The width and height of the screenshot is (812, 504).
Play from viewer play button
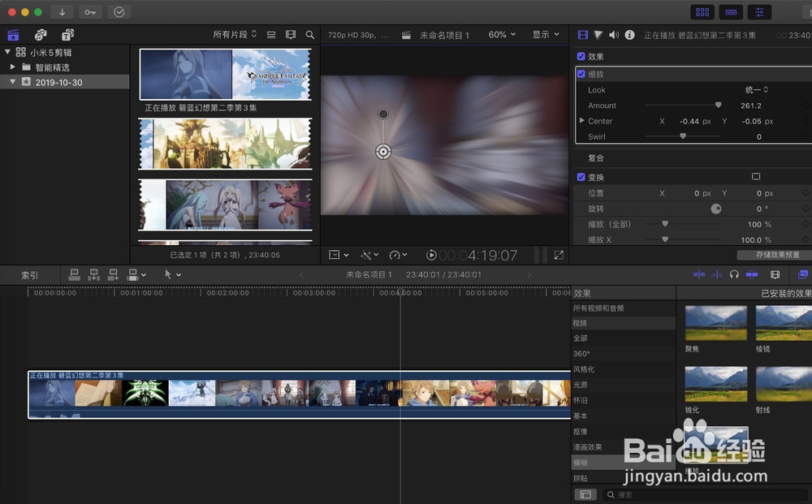point(431,255)
